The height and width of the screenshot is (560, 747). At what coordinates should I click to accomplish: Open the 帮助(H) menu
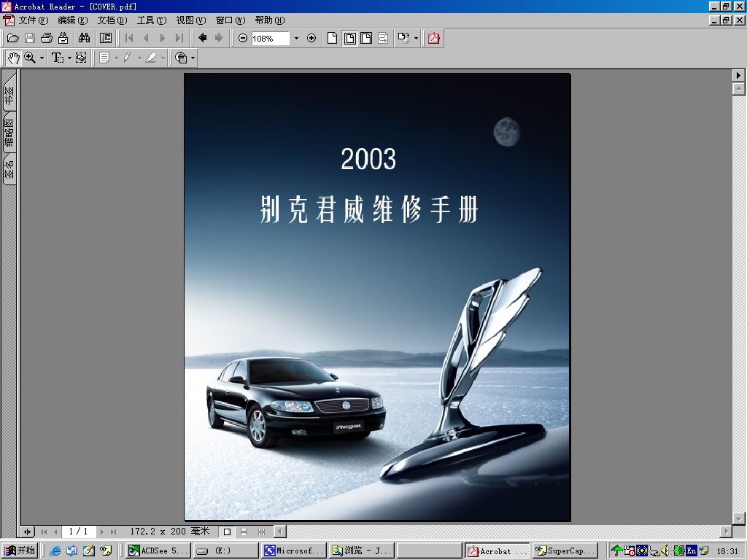coord(270,20)
